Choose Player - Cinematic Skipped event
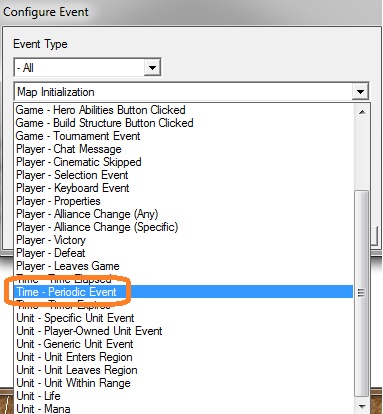Screen dimensions: 383x414 (x=184, y=162)
